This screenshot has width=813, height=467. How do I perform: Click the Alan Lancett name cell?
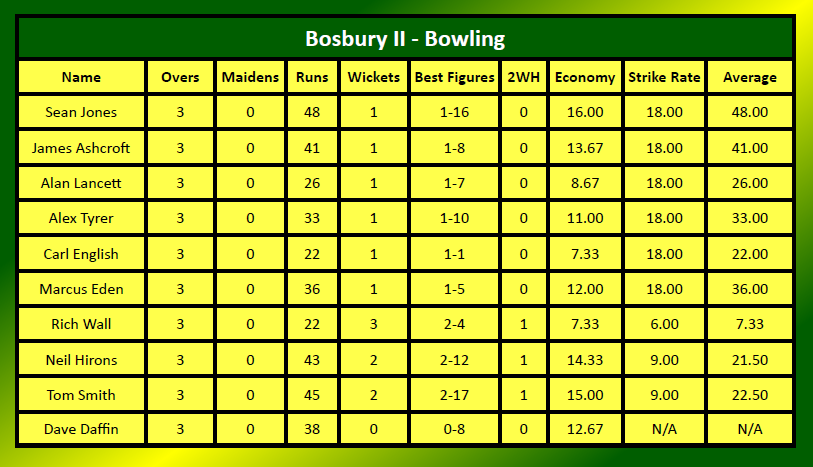[x=81, y=183]
